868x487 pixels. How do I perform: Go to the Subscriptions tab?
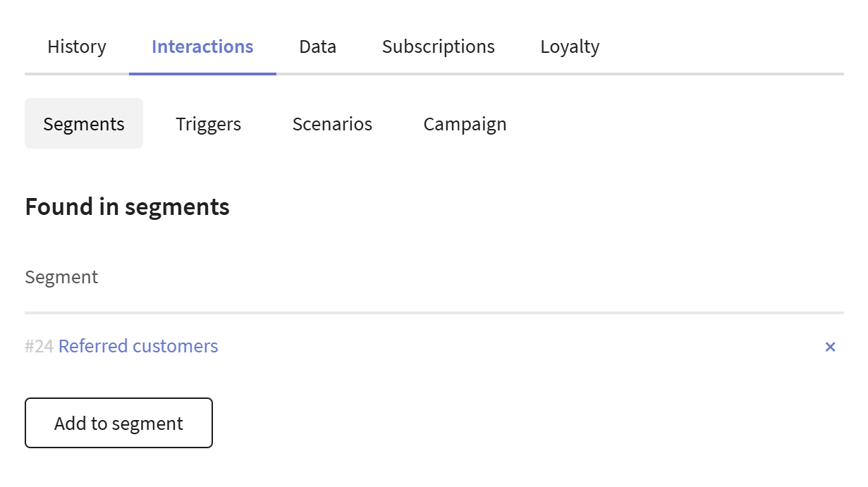click(x=438, y=47)
